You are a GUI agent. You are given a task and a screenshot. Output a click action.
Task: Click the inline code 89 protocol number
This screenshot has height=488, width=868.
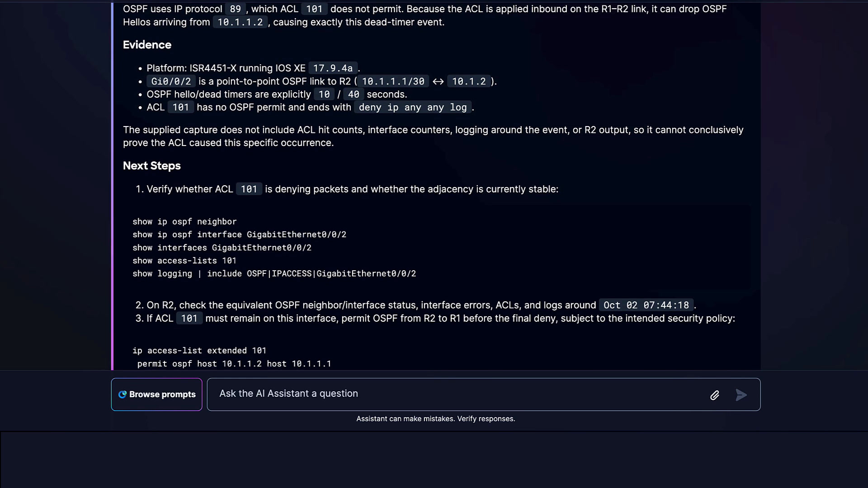(235, 9)
